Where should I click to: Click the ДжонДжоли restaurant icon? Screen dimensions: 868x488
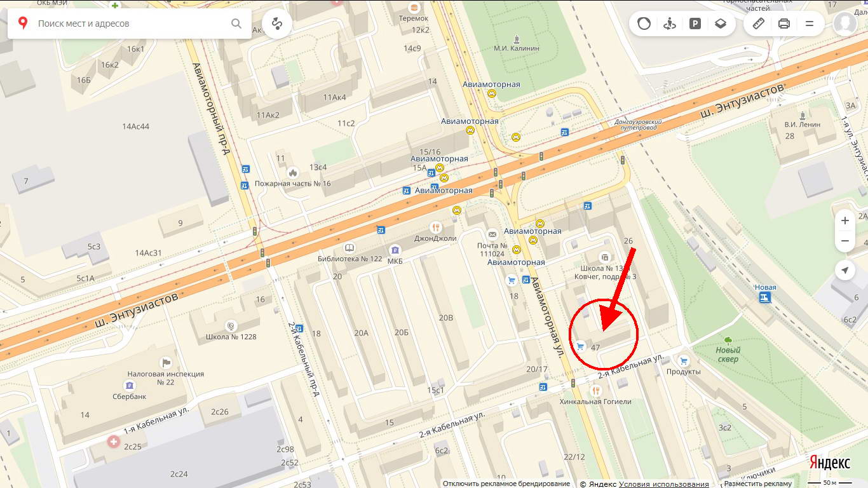coord(435,227)
